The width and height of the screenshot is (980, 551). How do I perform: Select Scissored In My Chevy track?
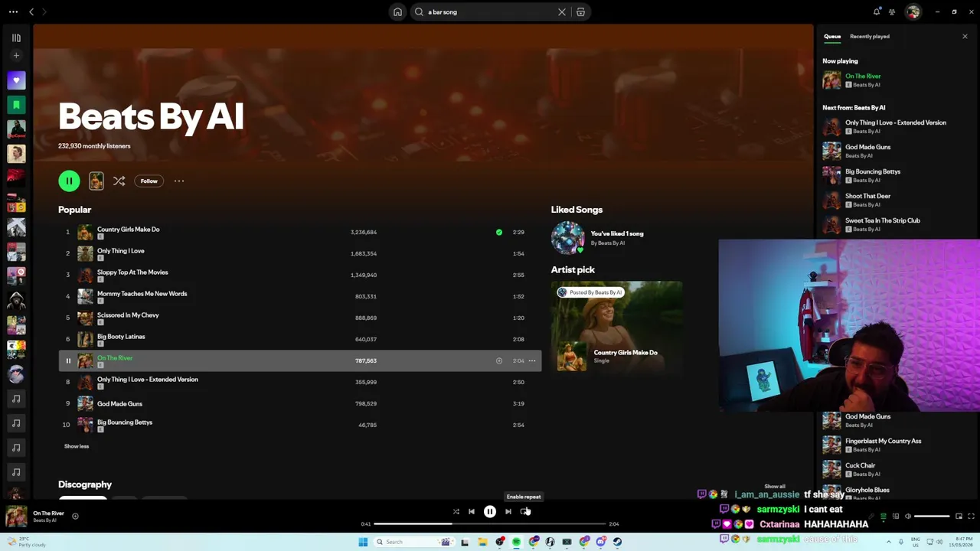(x=299, y=318)
